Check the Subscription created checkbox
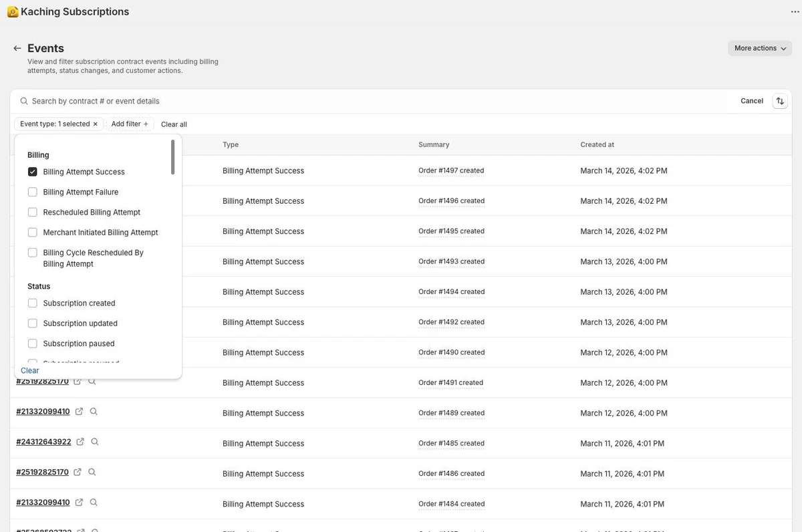Viewport: 802px width, 532px height. [32, 303]
